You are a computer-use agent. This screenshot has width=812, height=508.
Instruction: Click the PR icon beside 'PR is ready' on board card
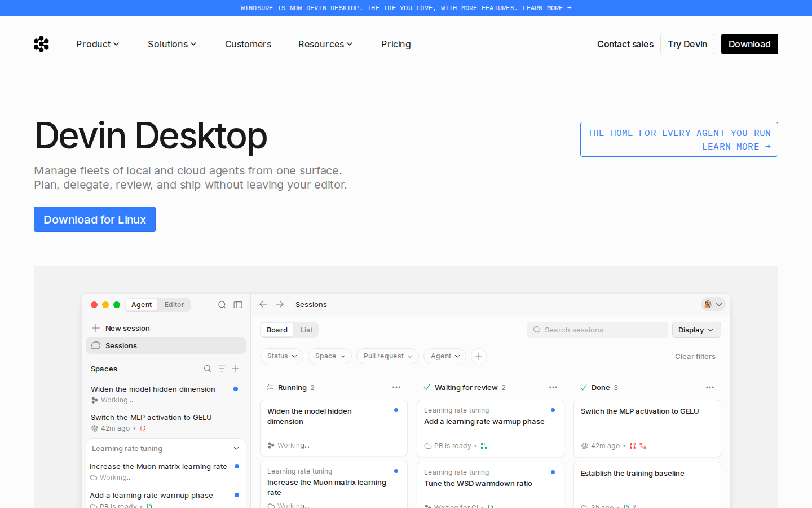click(484, 446)
